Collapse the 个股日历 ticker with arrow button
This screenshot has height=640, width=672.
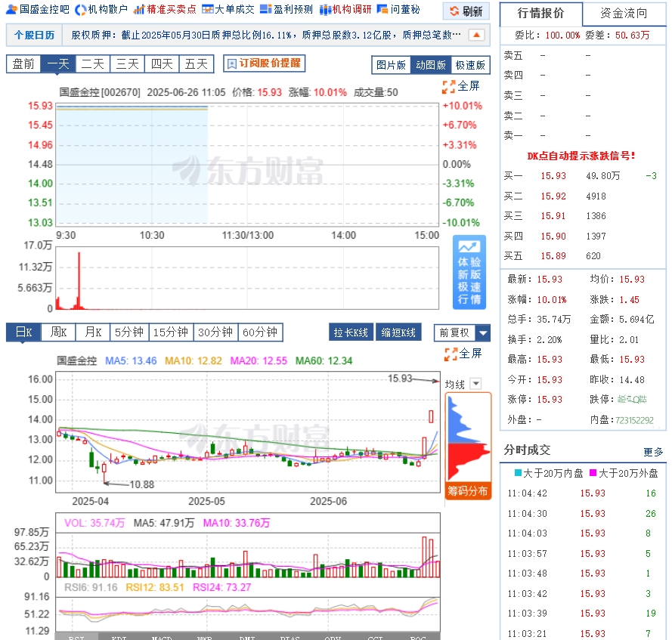coord(476,35)
